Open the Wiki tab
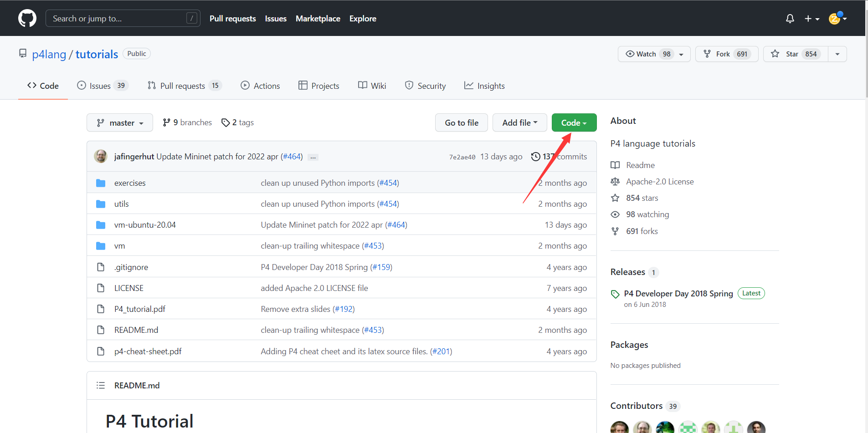 pyautogui.click(x=372, y=86)
